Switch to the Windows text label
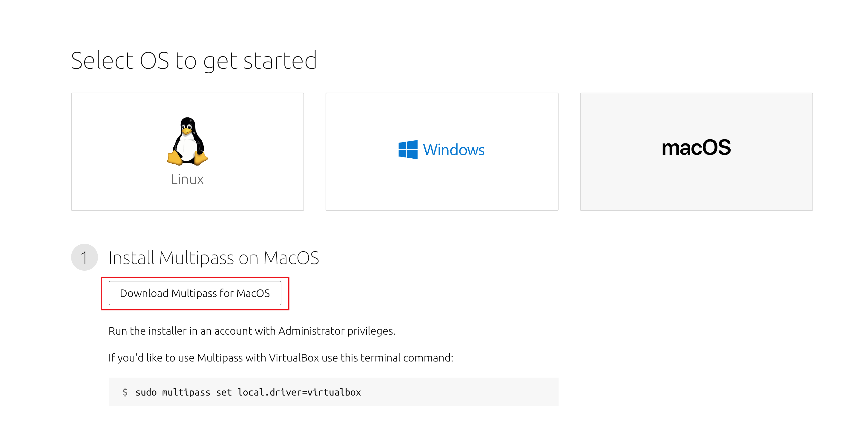 453,150
